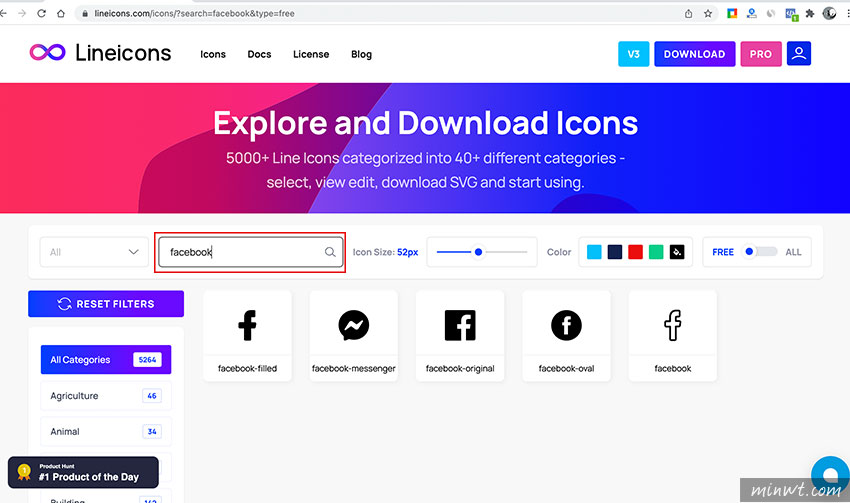Click the V3 button
Image resolution: width=850 pixels, height=503 pixels.
(633, 54)
